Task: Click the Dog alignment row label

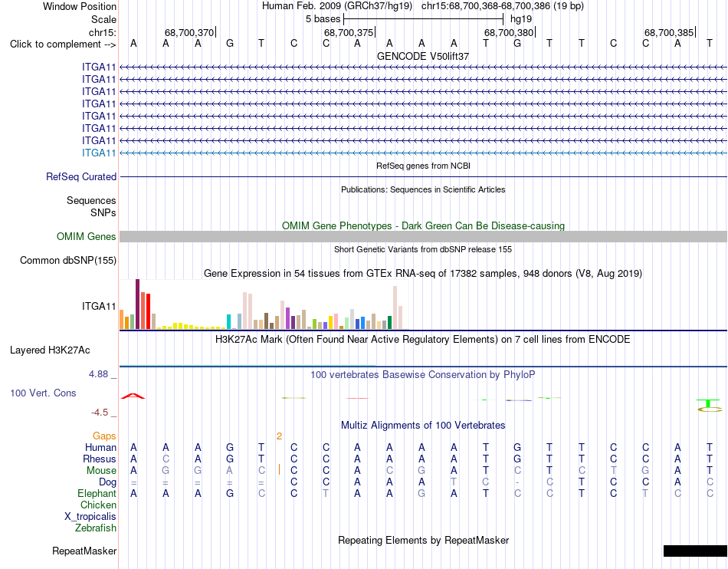Action: [107, 482]
